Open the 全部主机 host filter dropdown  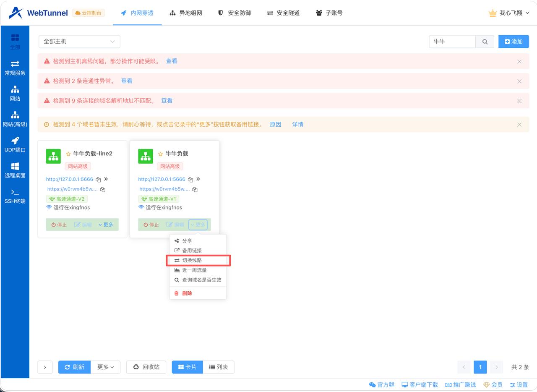pos(79,42)
